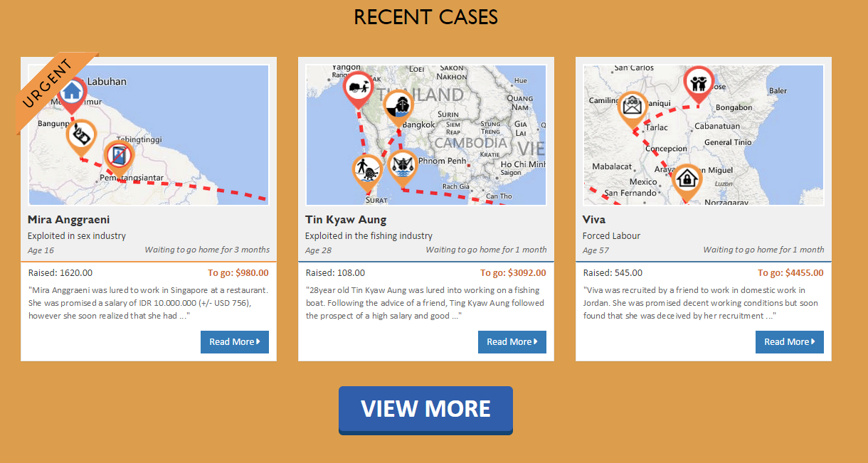This screenshot has height=463, width=868.
Task: Open the Mira Anggraeni case title
Action: click(x=69, y=220)
